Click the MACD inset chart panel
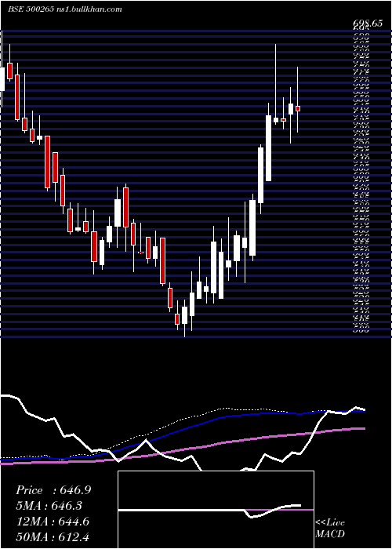Screen dimensions: 392x549 pos(216,510)
